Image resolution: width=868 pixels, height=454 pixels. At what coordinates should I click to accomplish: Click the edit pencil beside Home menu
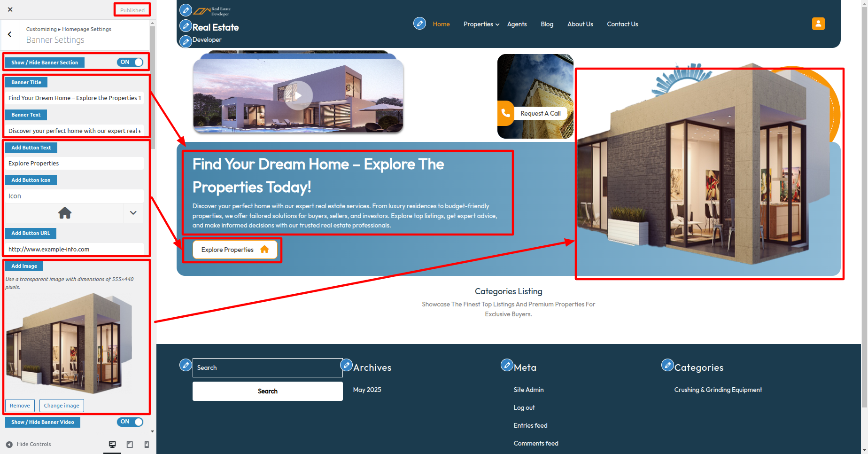click(419, 23)
